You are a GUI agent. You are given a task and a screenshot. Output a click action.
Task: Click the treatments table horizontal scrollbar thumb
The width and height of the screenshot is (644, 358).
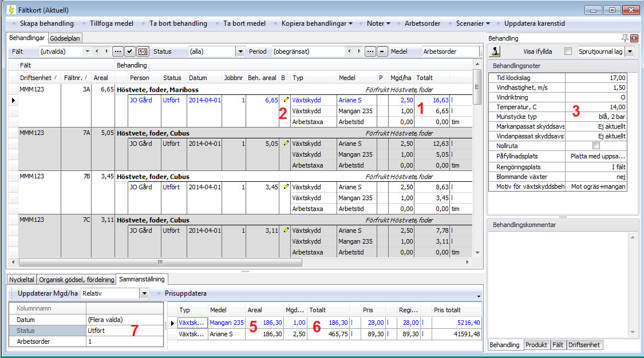(x=160, y=262)
